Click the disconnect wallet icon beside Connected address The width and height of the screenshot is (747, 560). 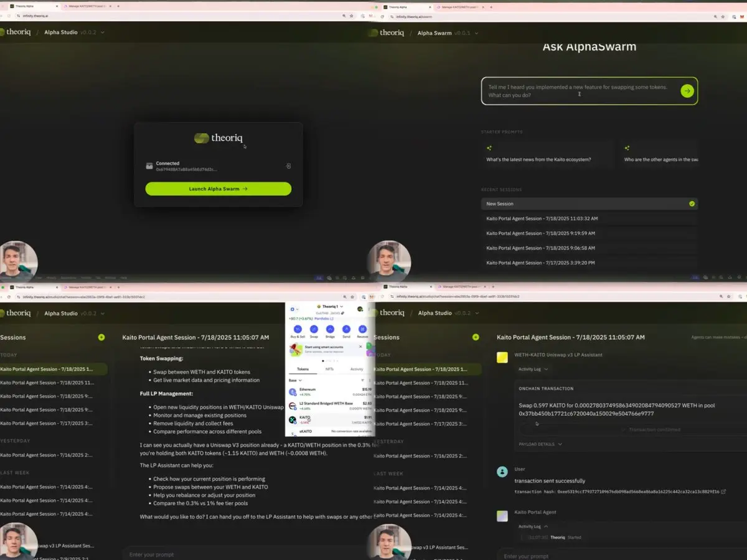tap(288, 166)
